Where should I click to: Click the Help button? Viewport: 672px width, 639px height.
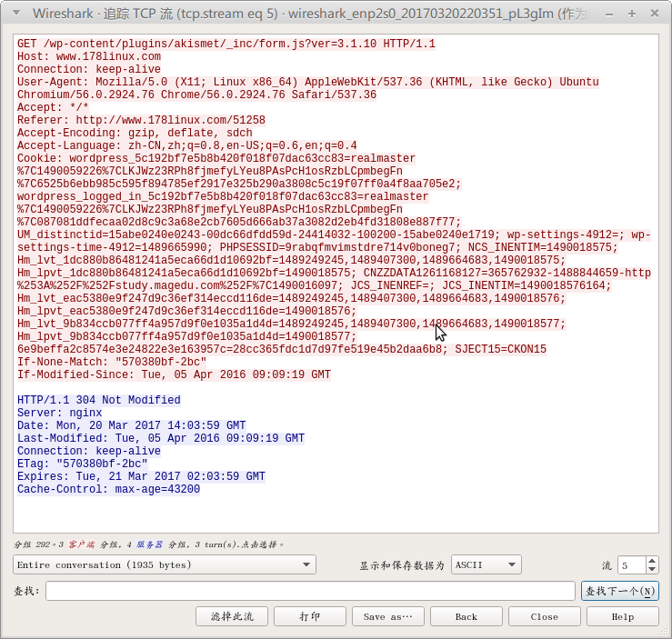click(622, 616)
